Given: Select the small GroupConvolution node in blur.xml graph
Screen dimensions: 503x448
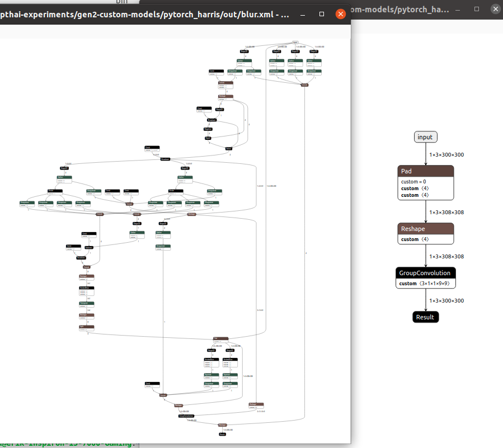Looking at the screenshot, I should pyautogui.click(x=186, y=416).
